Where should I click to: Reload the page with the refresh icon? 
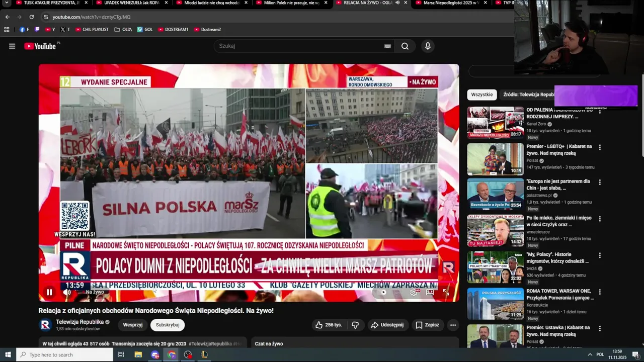coord(31,17)
